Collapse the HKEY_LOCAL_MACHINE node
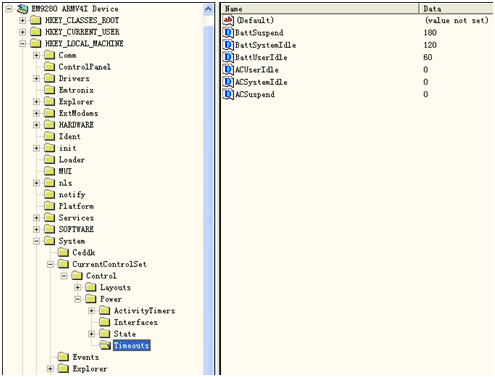The image size is (495, 377). point(22,43)
